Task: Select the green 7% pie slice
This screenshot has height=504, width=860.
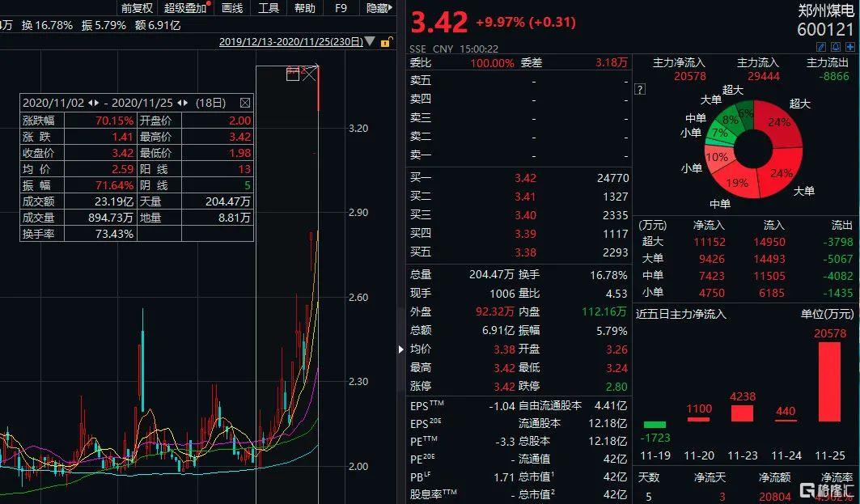Action: pyautogui.click(x=719, y=133)
